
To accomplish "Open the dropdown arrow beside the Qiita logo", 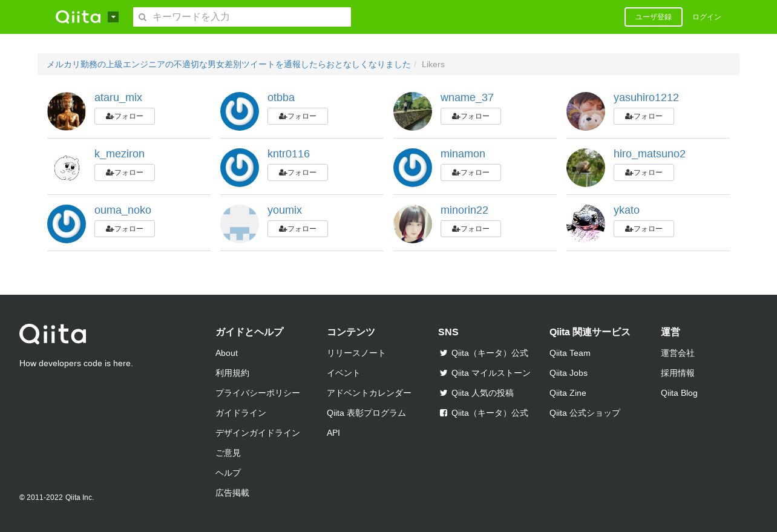I will click(x=113, y=17).
